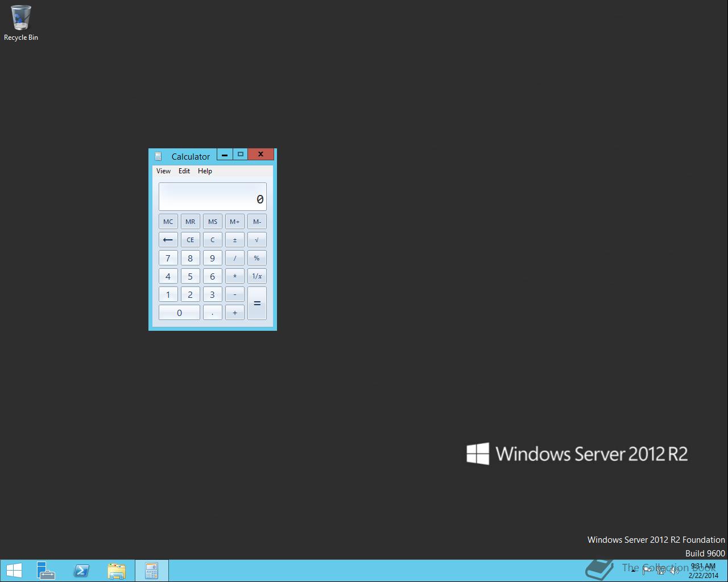
Task: Close the Calculator window
Action: tap(260, 155)
